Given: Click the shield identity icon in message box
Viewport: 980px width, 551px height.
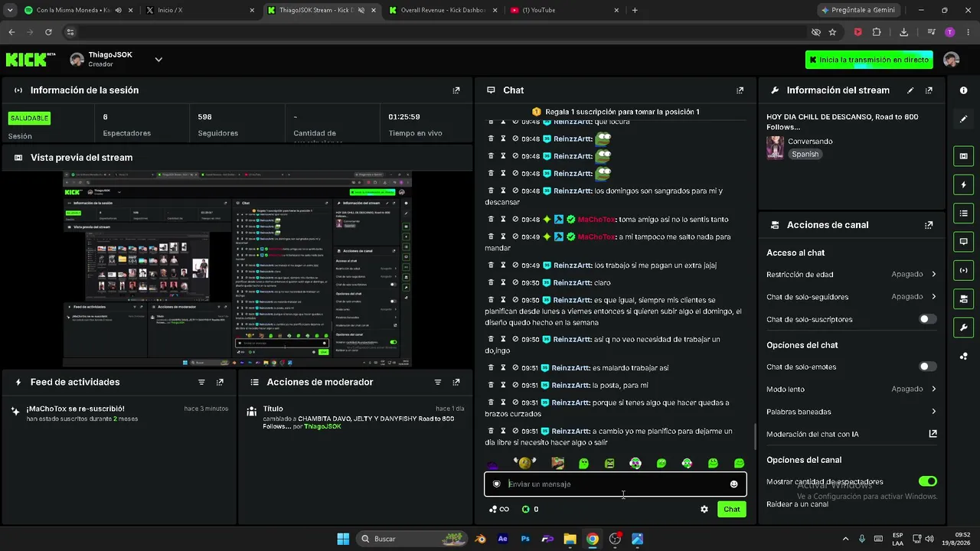Looking at the screenshot, I should [x=496, y=484].
